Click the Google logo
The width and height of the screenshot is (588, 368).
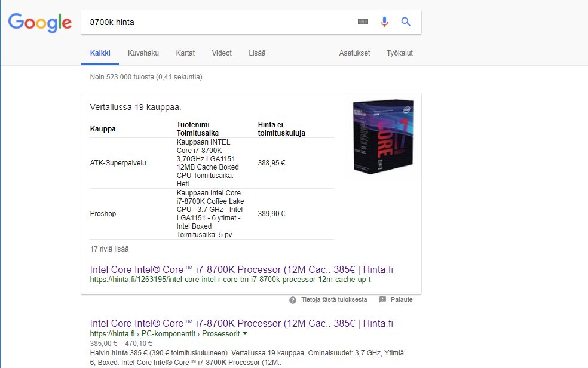(40, 23)
